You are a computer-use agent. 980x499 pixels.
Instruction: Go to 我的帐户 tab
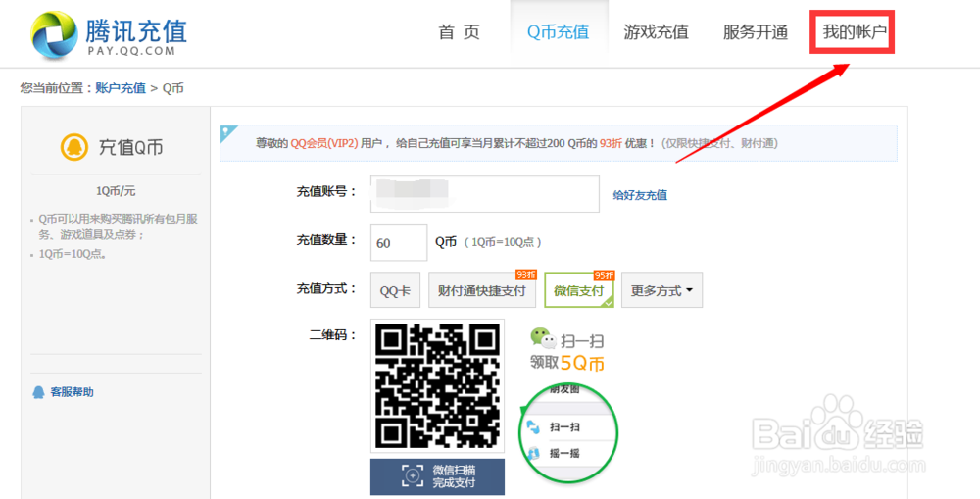tap(854, 32)
